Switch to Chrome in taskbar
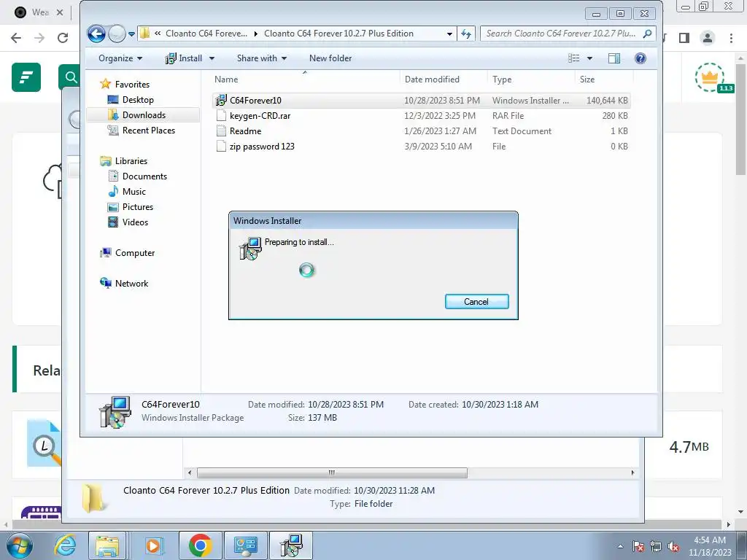The height and width of the screenshot is (560, 747). (200, 545)
